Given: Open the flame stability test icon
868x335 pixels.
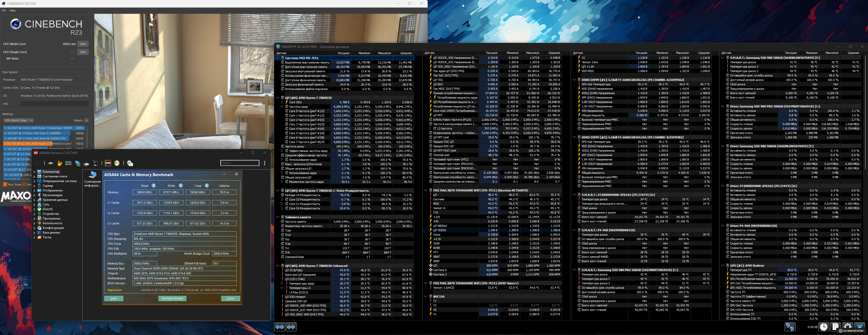Looking at the screenshot, I should [60, 163].
